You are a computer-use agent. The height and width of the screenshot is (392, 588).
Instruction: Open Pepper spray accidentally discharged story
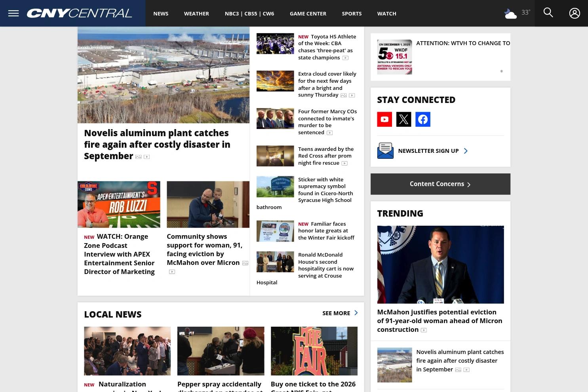pyautogui.click(x=219, y=386)
